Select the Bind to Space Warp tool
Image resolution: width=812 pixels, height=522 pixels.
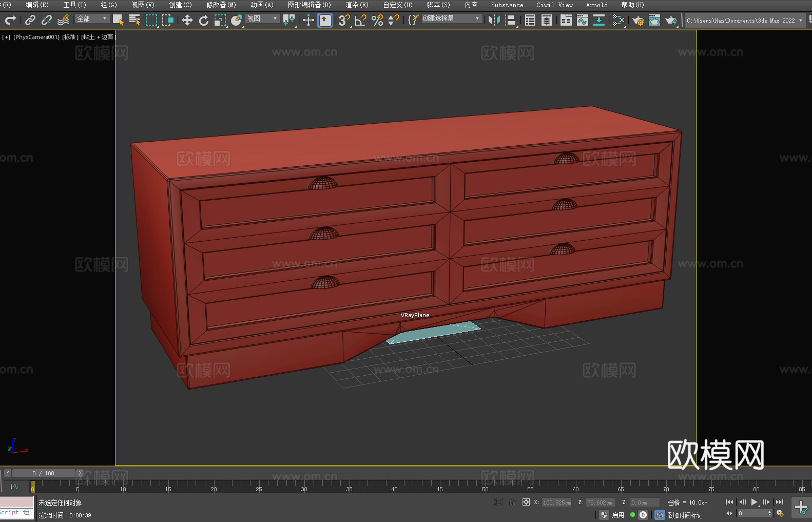pos(63,20)
